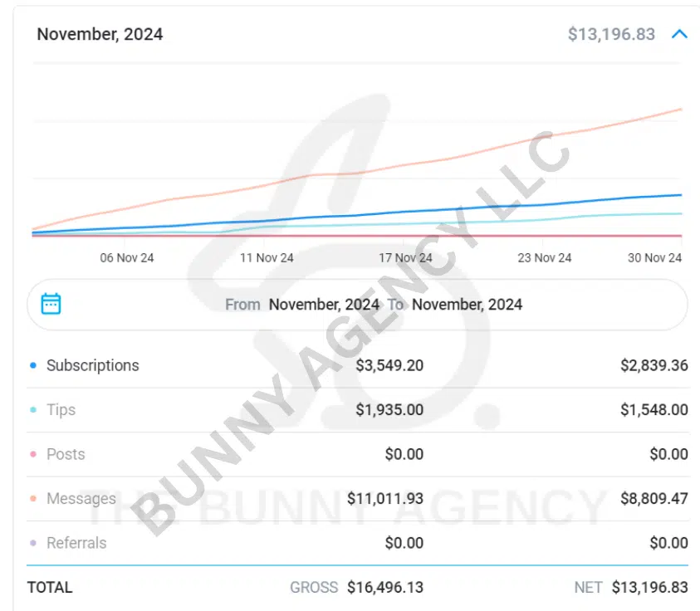Click the 17 Nov 24 axis label

coord(405,257)
